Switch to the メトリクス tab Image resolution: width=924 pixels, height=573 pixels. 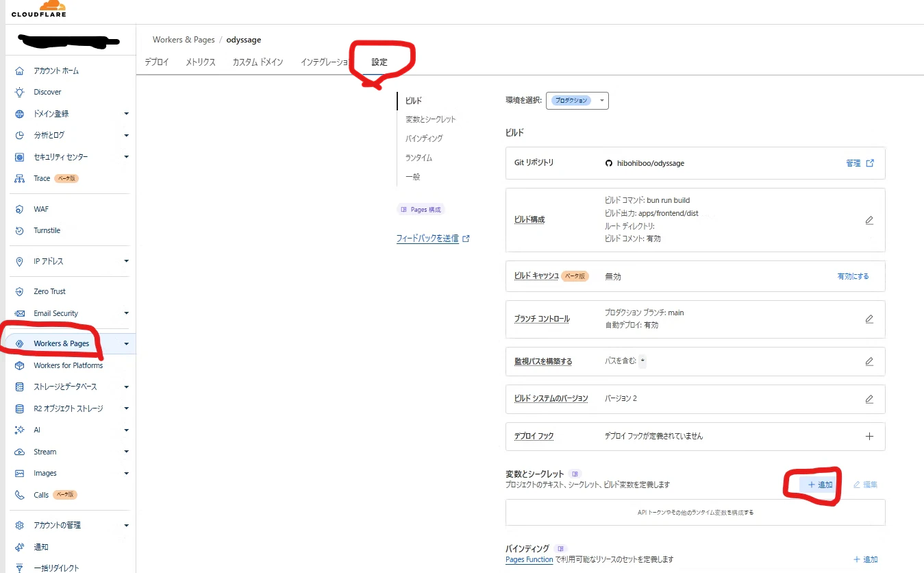(201, 62)
